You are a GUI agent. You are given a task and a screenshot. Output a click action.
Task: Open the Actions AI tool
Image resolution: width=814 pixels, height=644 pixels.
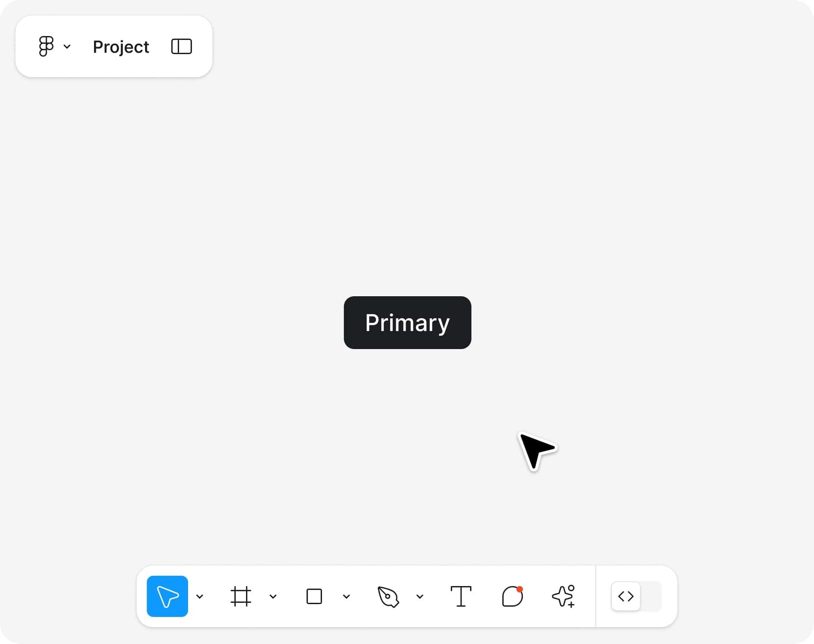(x=562, y=596)
